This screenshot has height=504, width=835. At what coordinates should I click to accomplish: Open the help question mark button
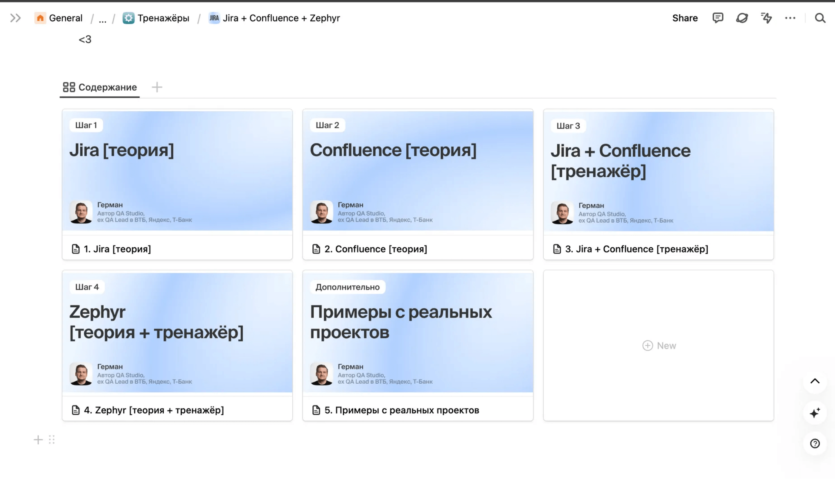tap(815, 443)
